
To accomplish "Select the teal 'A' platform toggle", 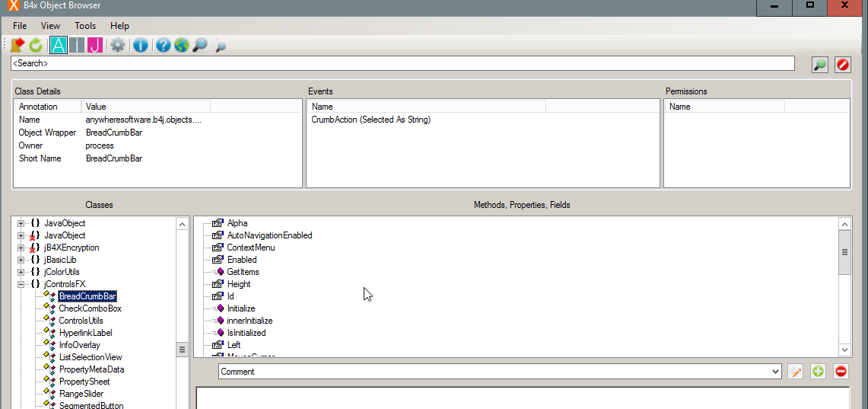I will point(58,45).
